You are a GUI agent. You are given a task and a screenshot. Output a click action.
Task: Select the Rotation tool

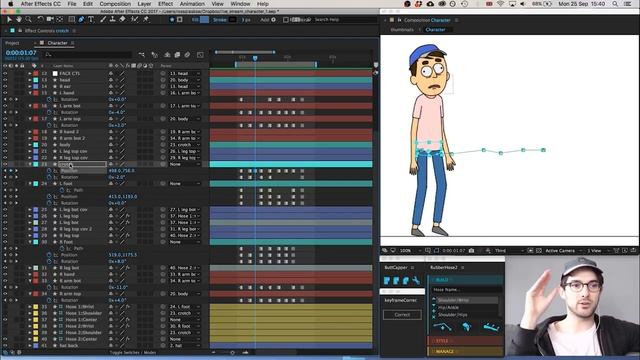pyautogui.click(x=40, y=19)
